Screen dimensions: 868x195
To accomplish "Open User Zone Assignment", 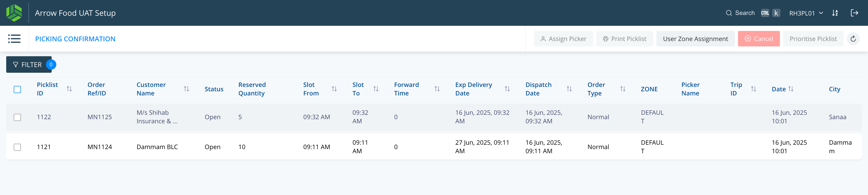I will click(695, 39).
